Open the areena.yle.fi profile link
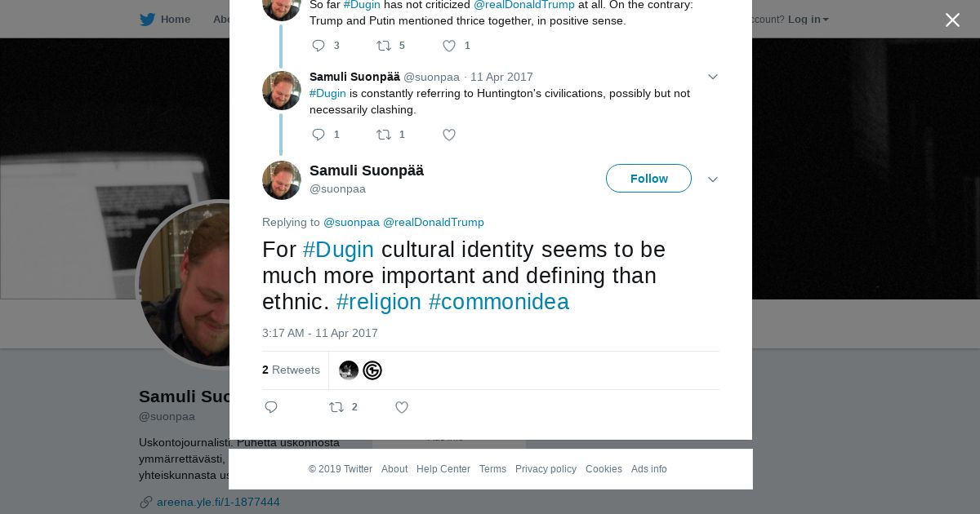Viewport: 980px width, 514px height. [218, 502]
